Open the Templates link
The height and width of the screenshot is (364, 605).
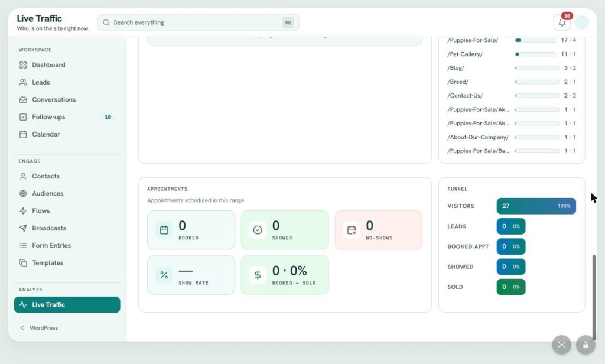point(67,263)
